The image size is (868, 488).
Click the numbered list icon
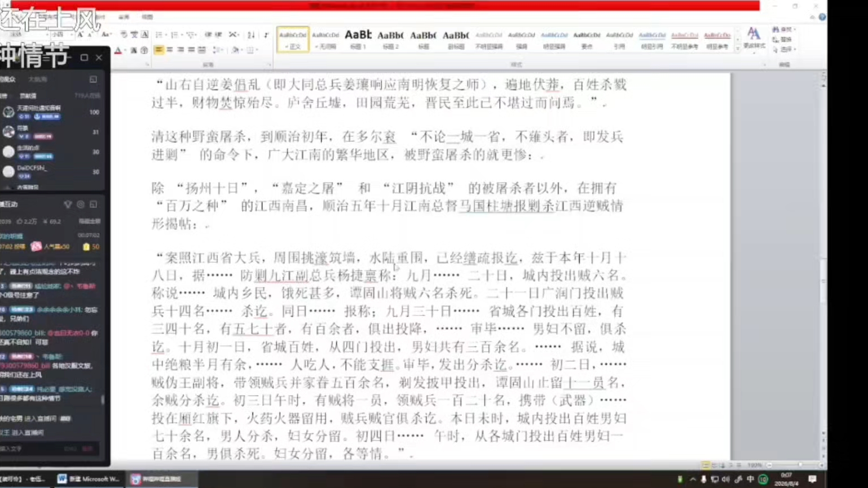pos(175,35)
